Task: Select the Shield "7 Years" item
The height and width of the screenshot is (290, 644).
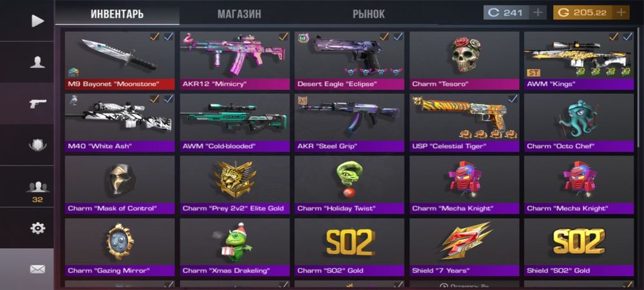Action: [464, 247]
